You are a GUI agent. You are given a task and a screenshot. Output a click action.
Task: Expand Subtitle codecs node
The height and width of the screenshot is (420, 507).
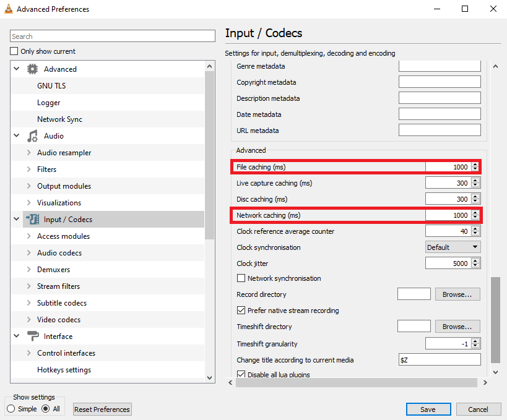pos(28,302)
